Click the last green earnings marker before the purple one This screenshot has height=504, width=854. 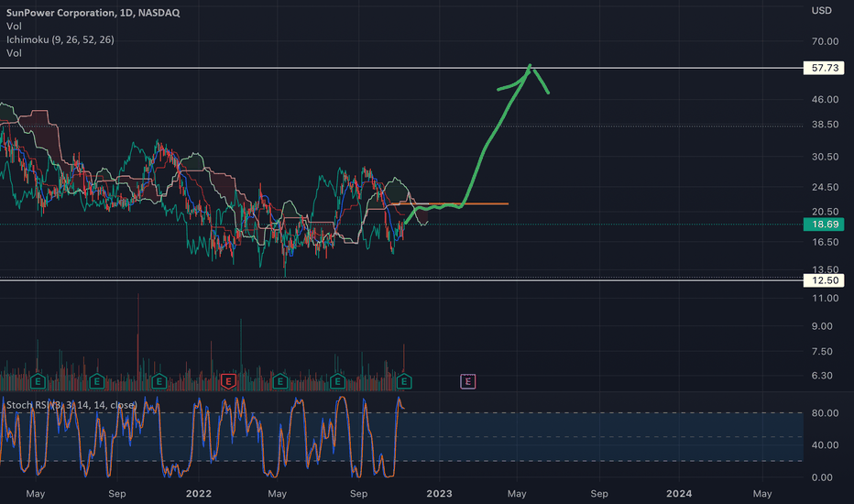[x=404, y=381]
